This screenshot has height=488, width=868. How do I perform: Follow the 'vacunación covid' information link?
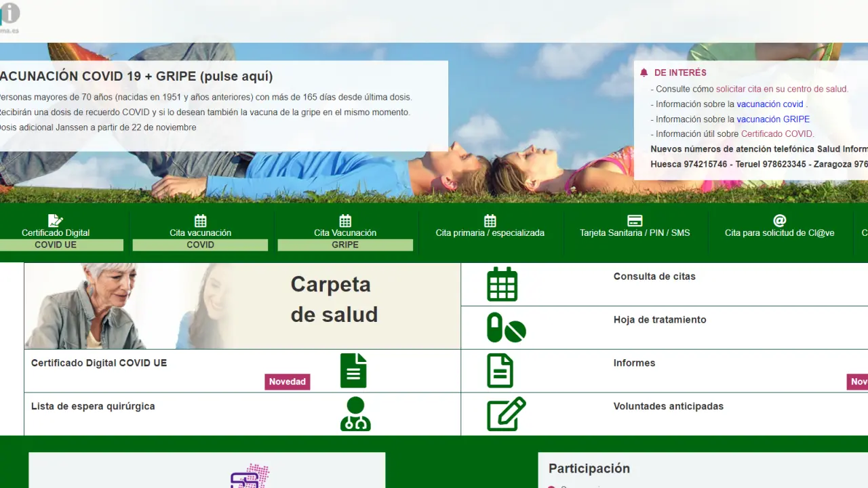(x=770, y=104)
